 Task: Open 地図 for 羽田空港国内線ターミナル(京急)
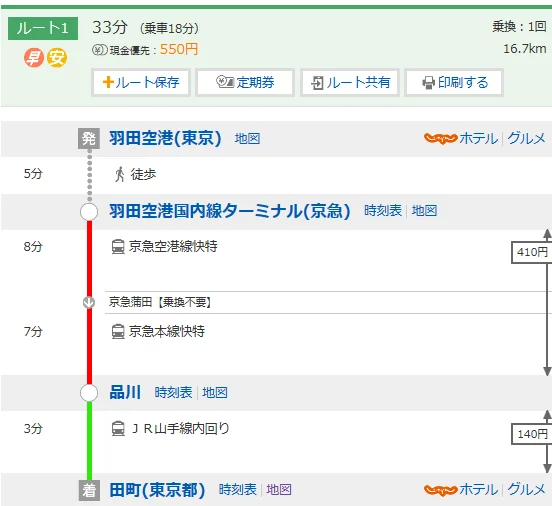[425, 211]
